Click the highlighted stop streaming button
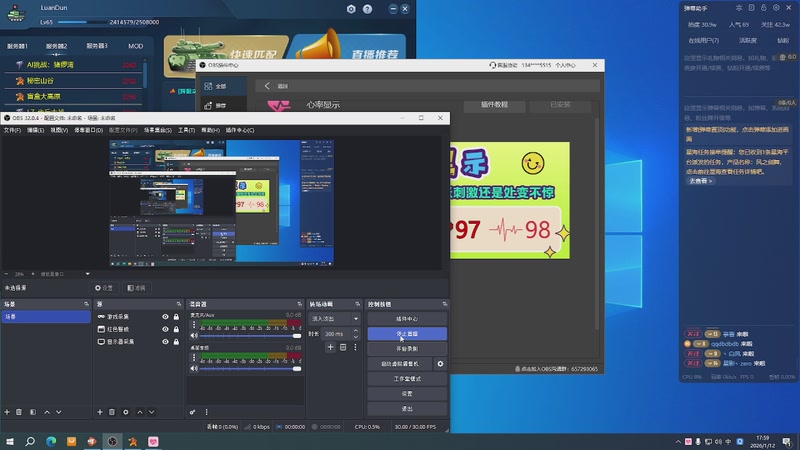The image size is (800, 450). tap(407, 334)
